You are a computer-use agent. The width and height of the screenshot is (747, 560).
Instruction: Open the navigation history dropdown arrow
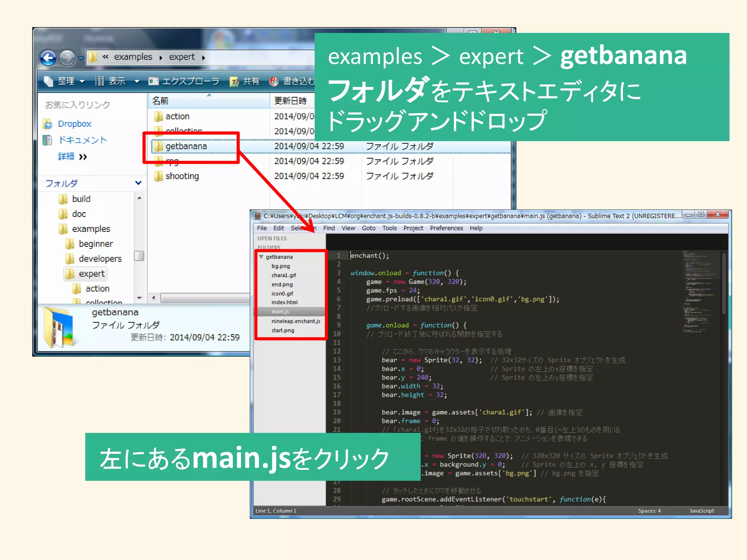(x=81, y=58)
